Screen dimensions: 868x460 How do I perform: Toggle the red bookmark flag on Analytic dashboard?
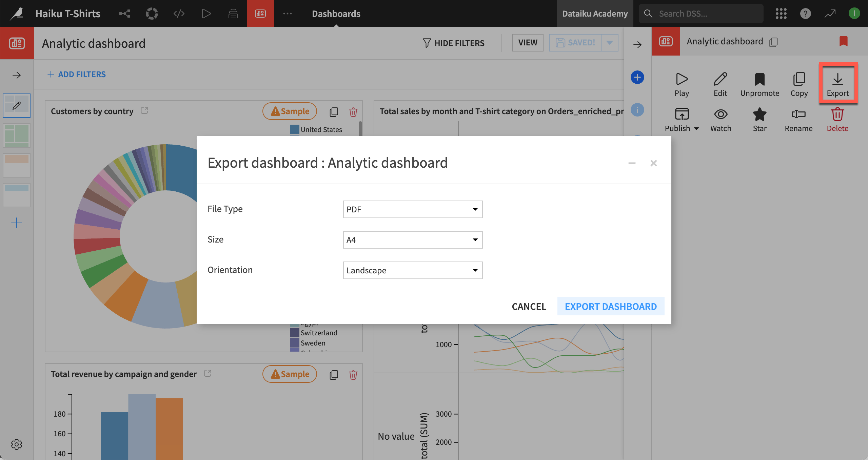844,41
